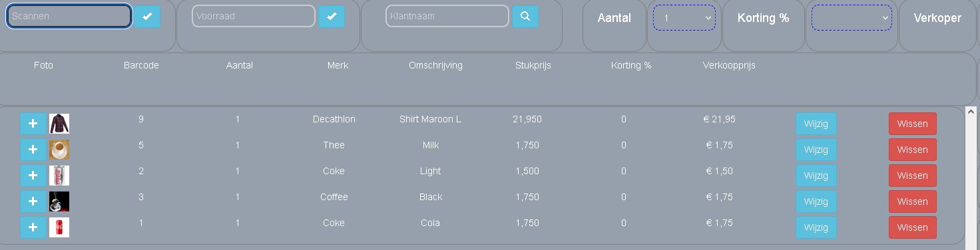Open the Aantal quantity dropdown
The height and width of the screenshot is (250, 980).
[684, 18]
